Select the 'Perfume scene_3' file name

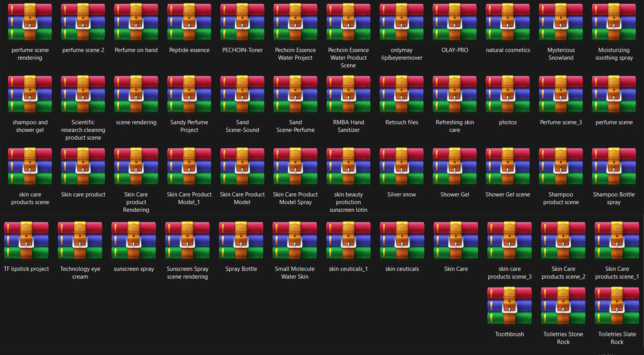click(x=561, y=122)
